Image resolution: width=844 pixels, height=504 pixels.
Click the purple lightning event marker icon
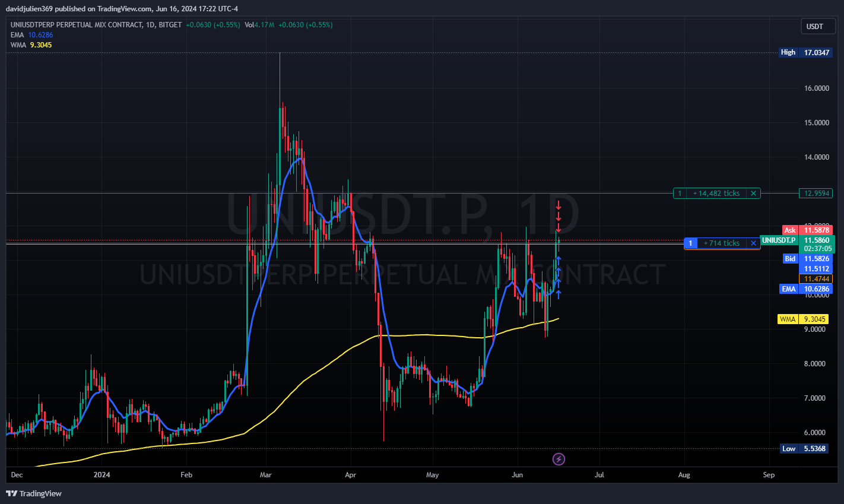pyautogui.click(x=559, y=459)
